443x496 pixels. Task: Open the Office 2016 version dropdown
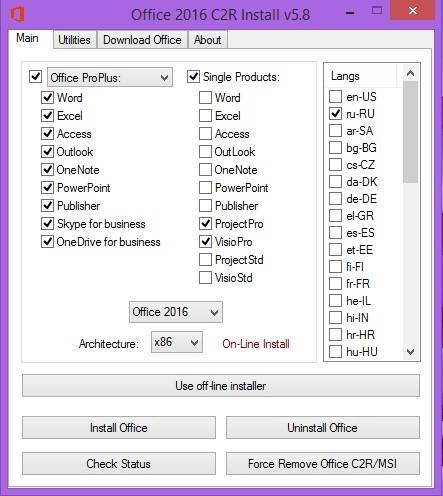pos(176,312)
